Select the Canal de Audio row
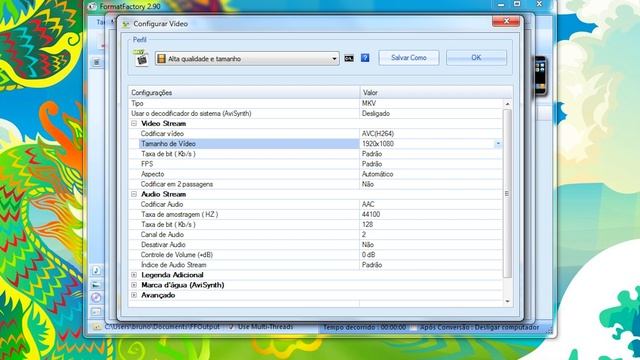The height and width of the screenshot is (360, 640). [316, 235]
